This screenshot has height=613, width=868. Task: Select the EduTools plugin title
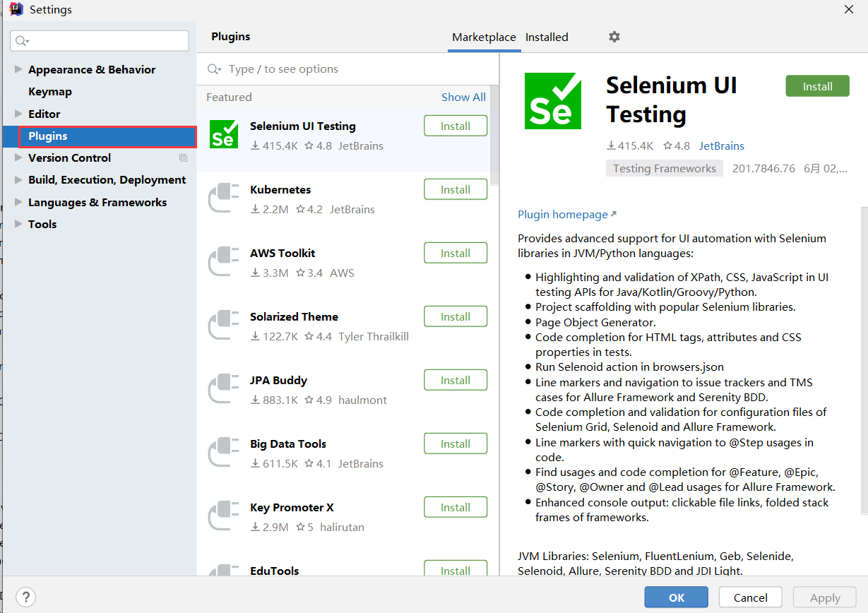[x=275, y=571]
